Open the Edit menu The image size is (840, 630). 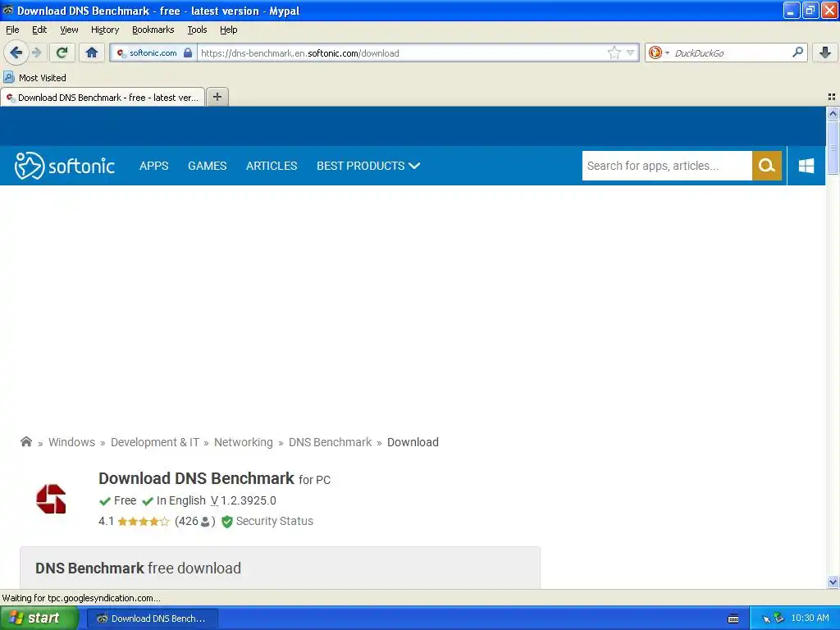click(39, 30)
